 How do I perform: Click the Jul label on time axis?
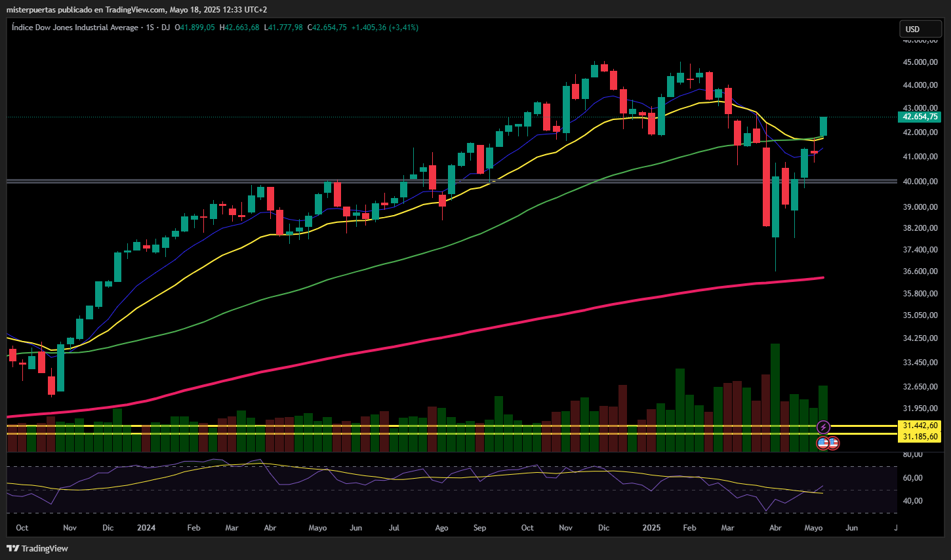394,528
